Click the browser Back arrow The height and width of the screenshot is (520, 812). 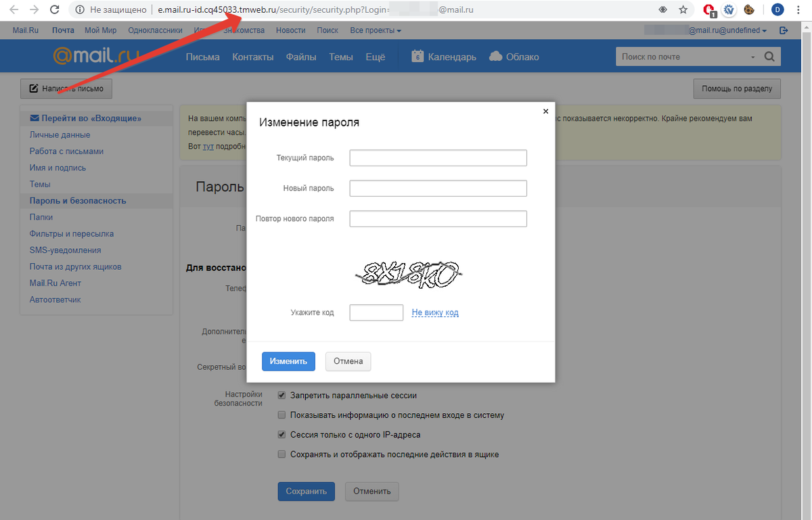coord(14,10)
